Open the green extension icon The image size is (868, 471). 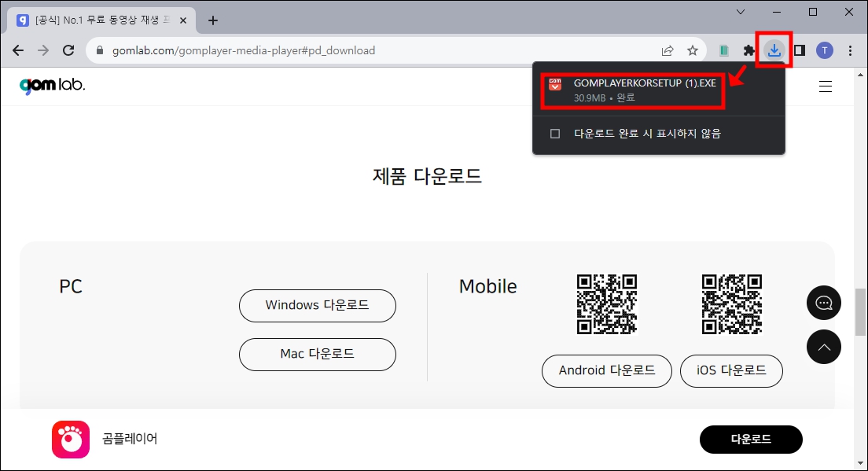tap(723, 50)
